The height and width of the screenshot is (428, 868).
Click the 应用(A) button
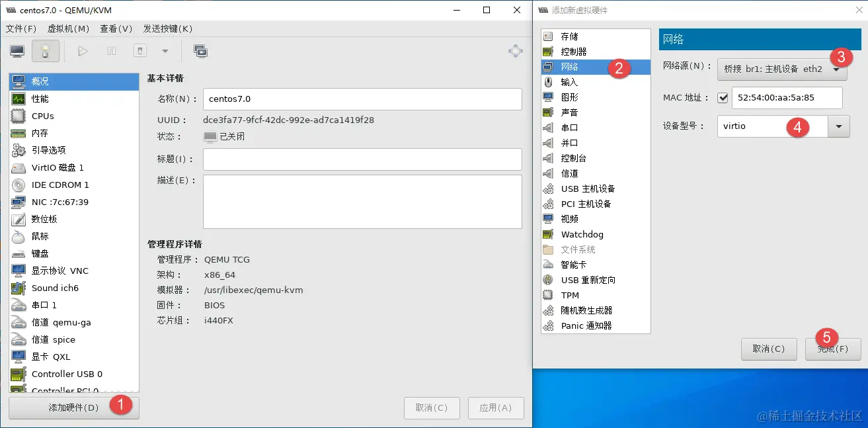496,407
